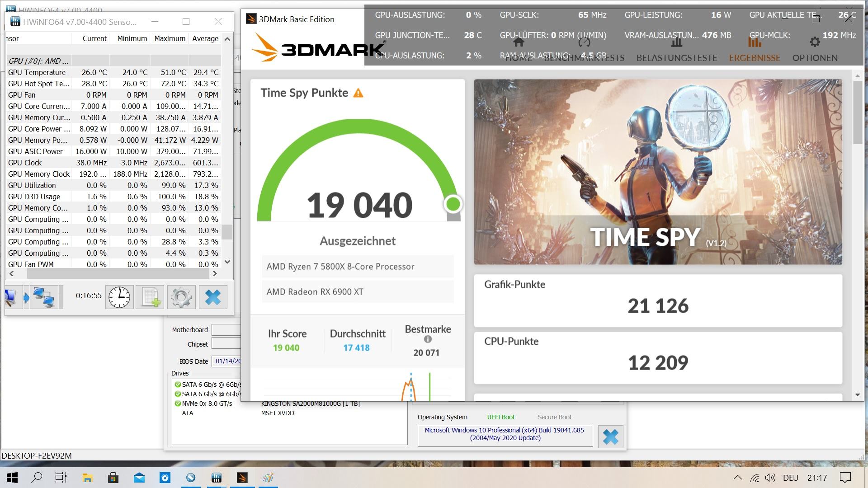Click the 3DMark vertical scrollbar thumb
This screenshot has width=868, height=488.
858,113
